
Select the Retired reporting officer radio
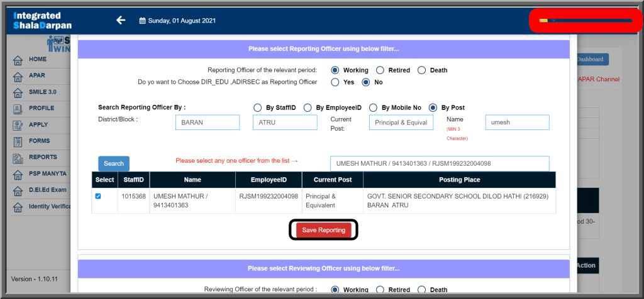coord(380,70)
